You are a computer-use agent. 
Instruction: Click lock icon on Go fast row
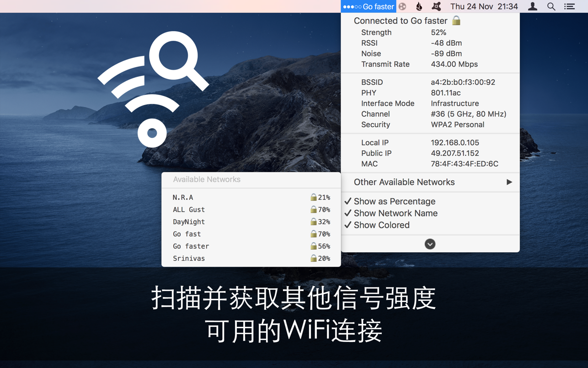tap(313, 234)
